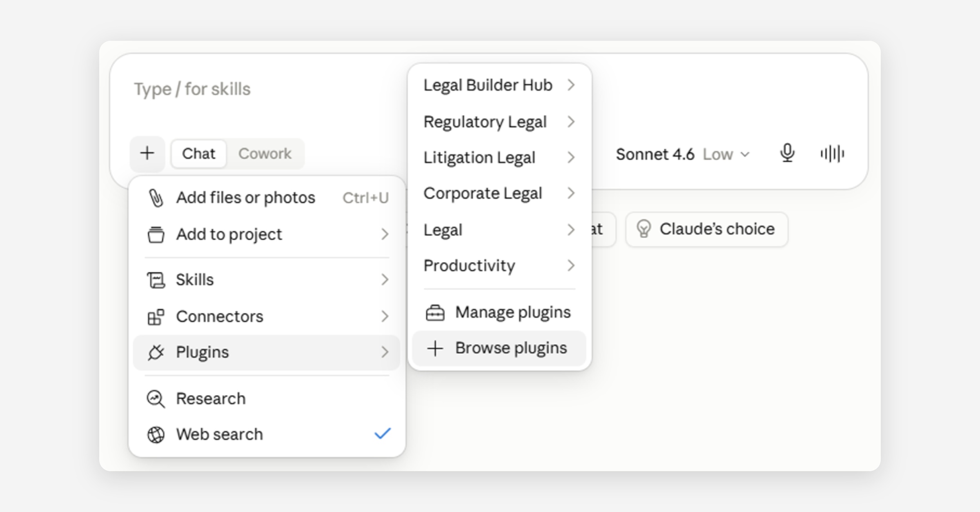The image size is (980, 512).
Task: Expand the Productivity plugin chevron
Action: (571, 266)
